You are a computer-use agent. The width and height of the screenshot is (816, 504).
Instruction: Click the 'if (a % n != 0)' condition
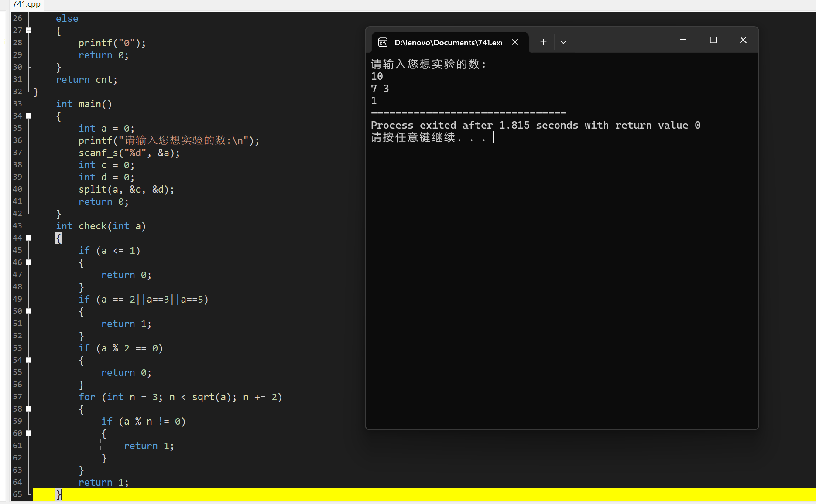pyautogui.click(x=144, y=422)
